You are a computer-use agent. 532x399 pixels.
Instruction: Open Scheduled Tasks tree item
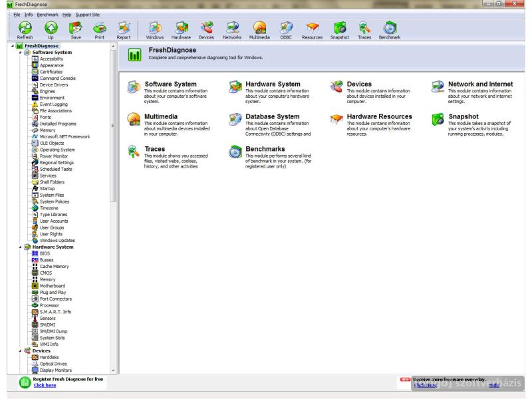click(x=56, y=170)
